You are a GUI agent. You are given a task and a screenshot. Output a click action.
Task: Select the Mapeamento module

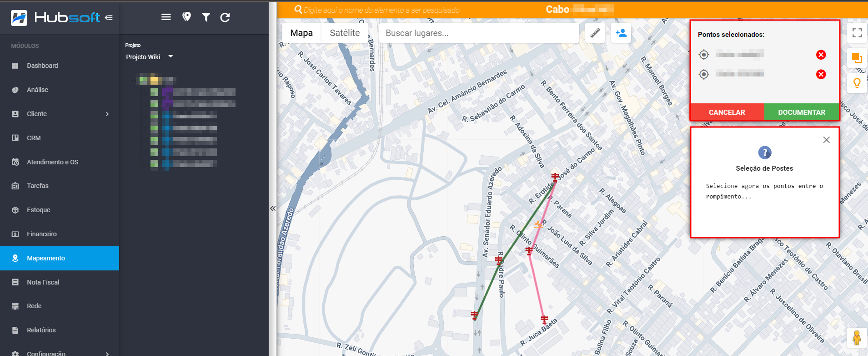(x=60, y=258)
